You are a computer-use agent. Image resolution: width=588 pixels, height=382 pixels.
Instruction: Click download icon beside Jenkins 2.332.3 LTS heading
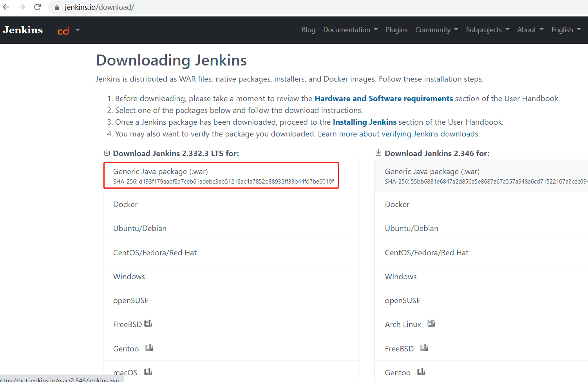pyautogui.click(x=107, y=153)
